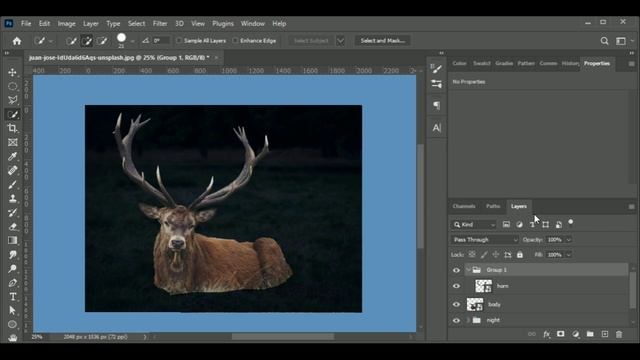Hide the horn layer
This screenshot has width=640, height=360.
pyautogui.click(x=456, y=286)
